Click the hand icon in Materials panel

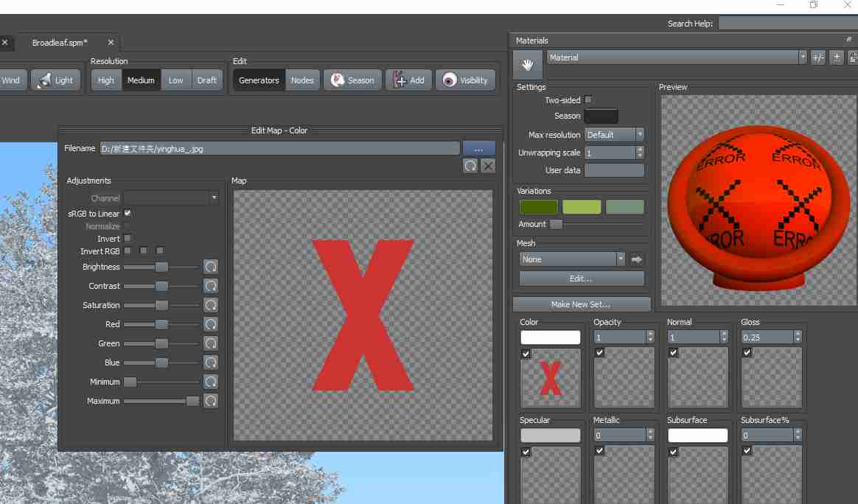[x=528, y=65]
